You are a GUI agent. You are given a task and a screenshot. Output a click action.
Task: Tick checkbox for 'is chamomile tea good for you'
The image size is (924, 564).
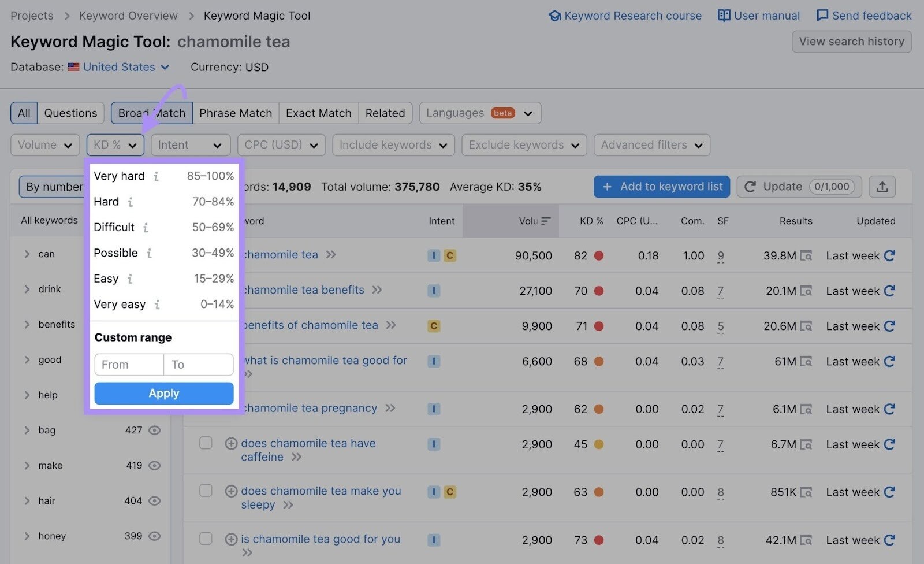206,539
